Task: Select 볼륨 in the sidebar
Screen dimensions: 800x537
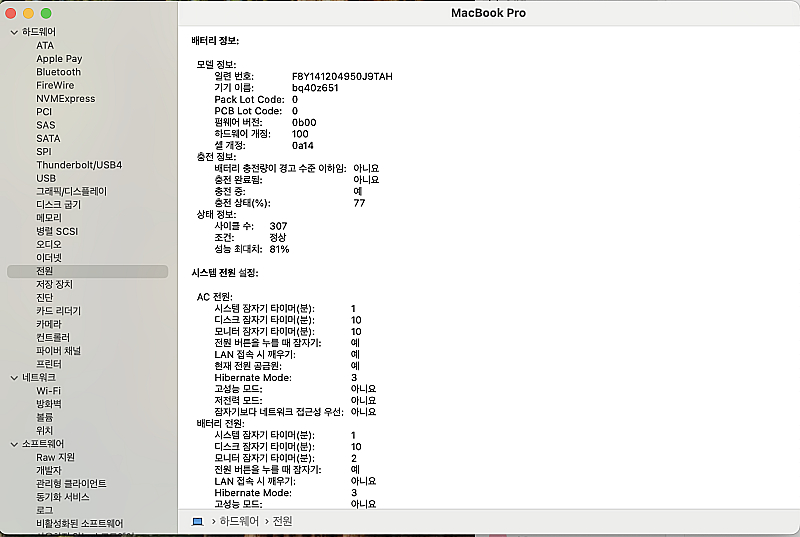Action: tap(44, 417)
